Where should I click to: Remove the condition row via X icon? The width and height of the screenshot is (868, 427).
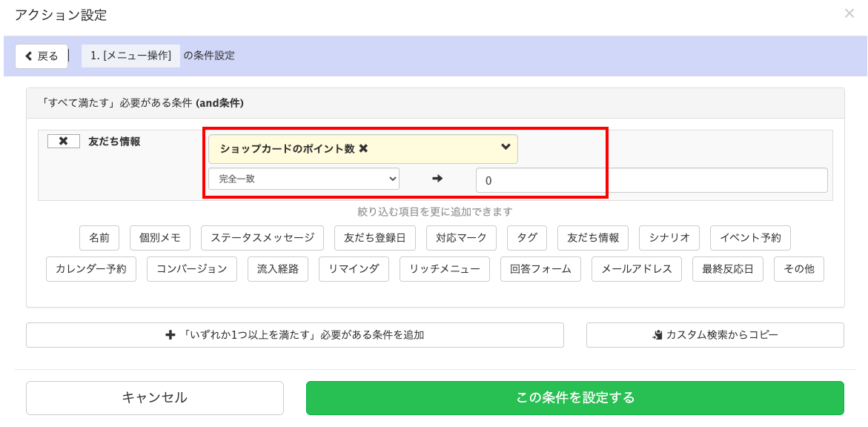[x=64, y=141]
